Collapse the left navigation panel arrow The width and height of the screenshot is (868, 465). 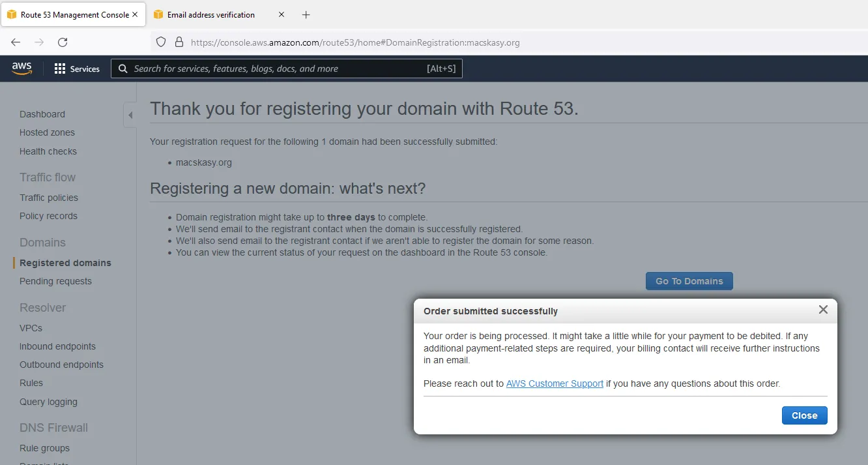click(130, 115)
